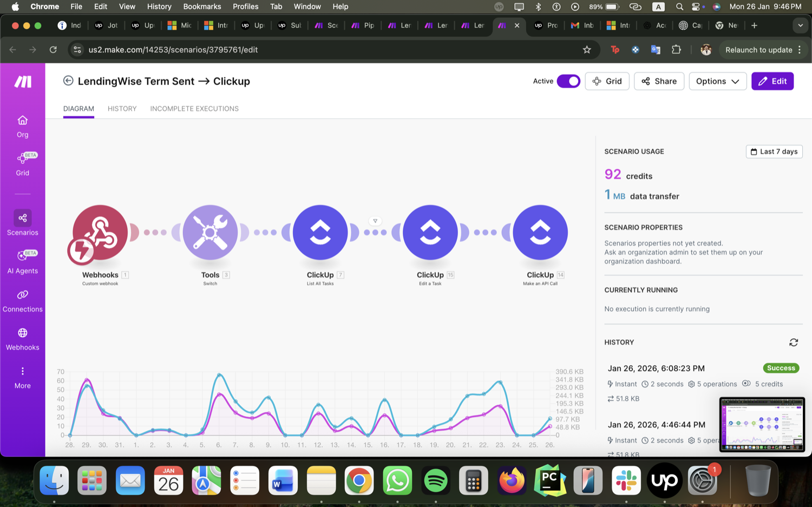812x507 pixels.
Task: Select the ClickUp Make an API Call module
Action: click(540, 233)
